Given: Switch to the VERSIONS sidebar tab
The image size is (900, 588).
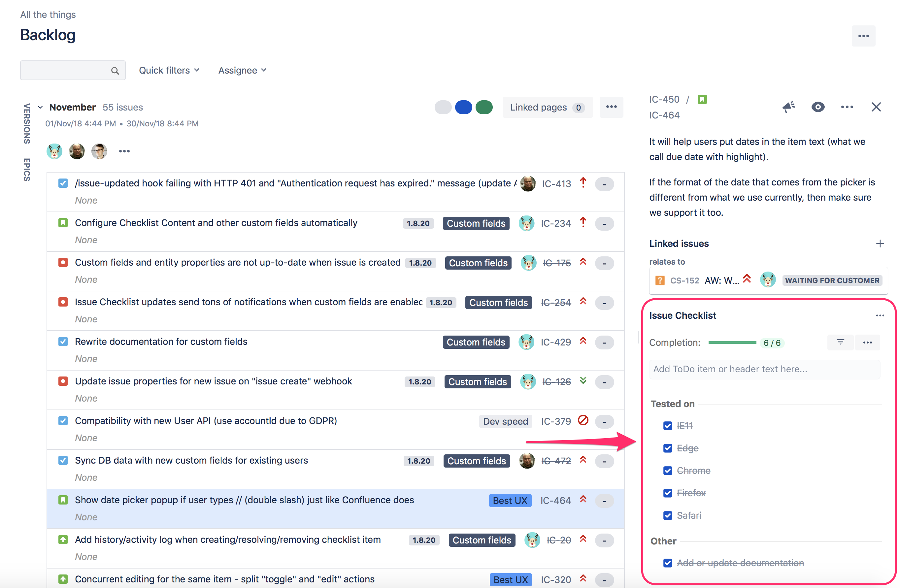Looking at the screenshot, I should (26, 125).
